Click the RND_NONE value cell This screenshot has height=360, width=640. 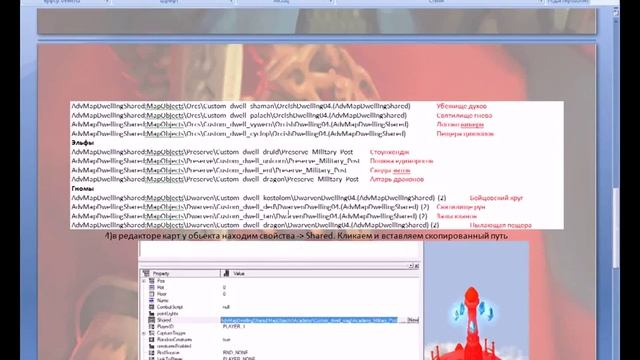point(235,353)
